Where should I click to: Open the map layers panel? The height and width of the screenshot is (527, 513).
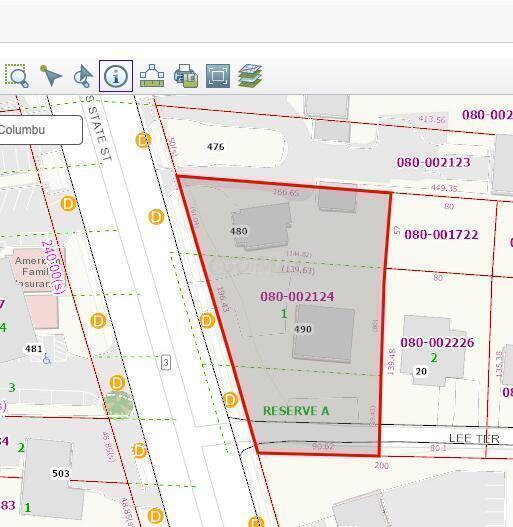(x=250, y=76)
